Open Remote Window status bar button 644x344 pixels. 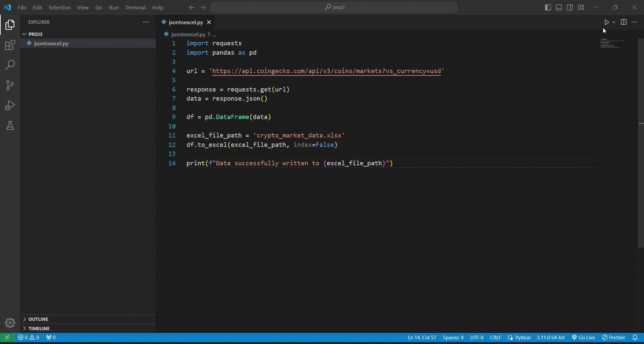[x=7, y=337]
